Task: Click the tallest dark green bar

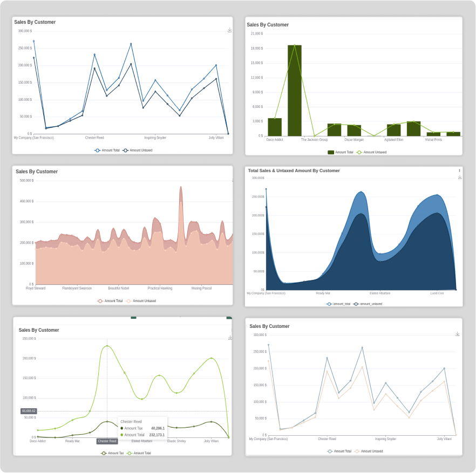Action: [x=294, y=92]
